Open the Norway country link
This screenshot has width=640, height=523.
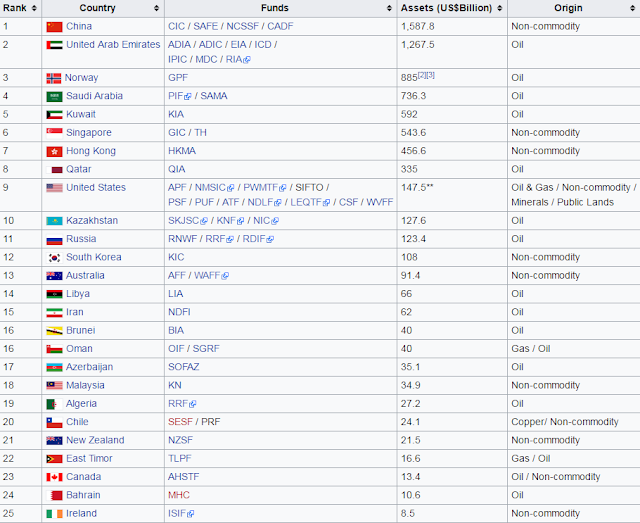[x=82, y=78]
